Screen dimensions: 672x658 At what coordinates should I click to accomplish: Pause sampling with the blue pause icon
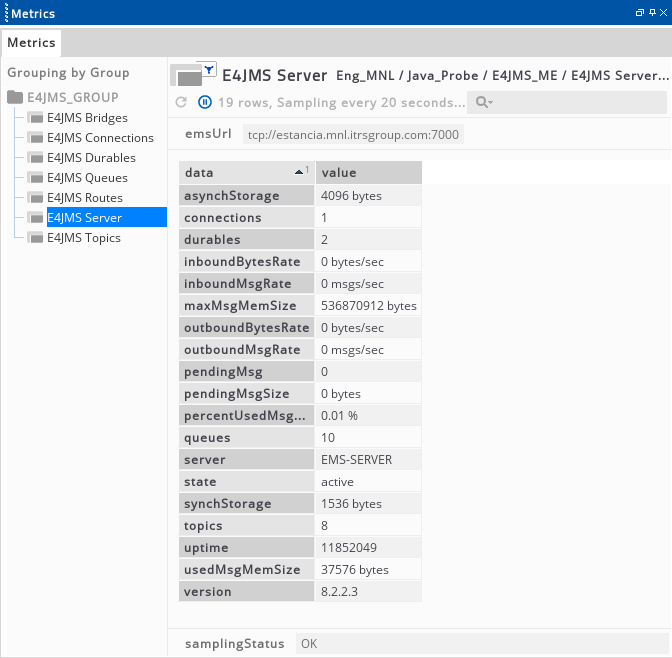click(204, 102)
